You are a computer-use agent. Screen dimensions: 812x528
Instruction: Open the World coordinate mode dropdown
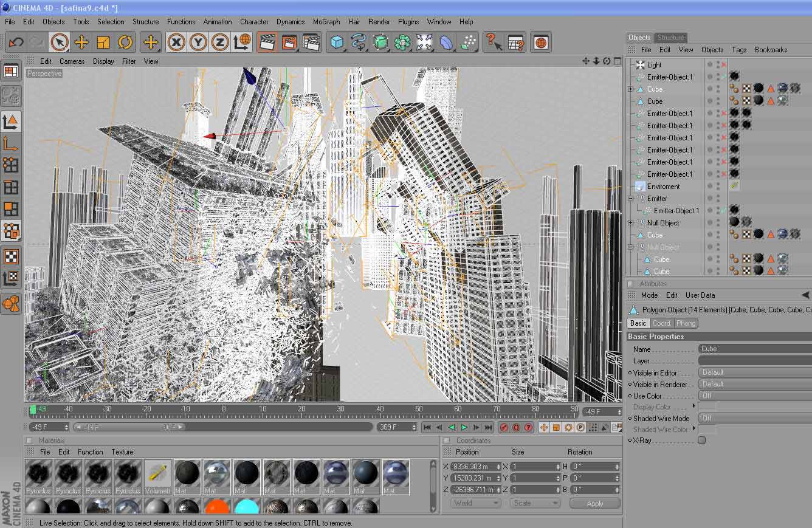coord(476,503)
